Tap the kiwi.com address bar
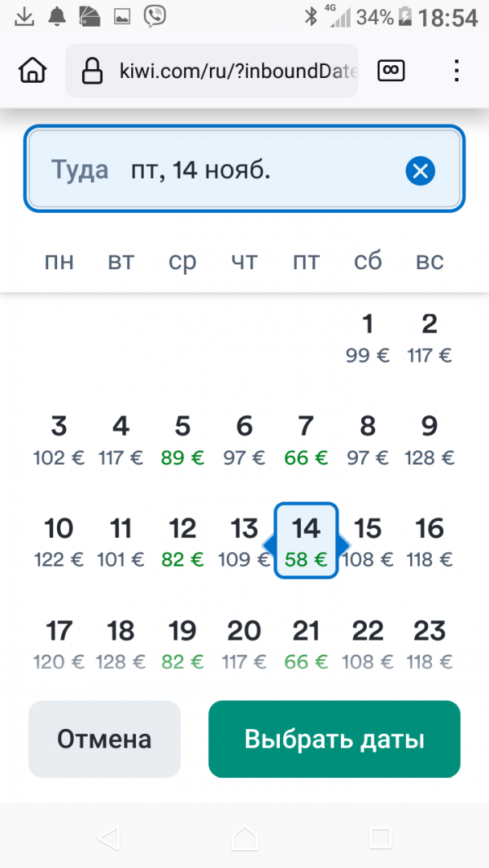 [237, 71]
